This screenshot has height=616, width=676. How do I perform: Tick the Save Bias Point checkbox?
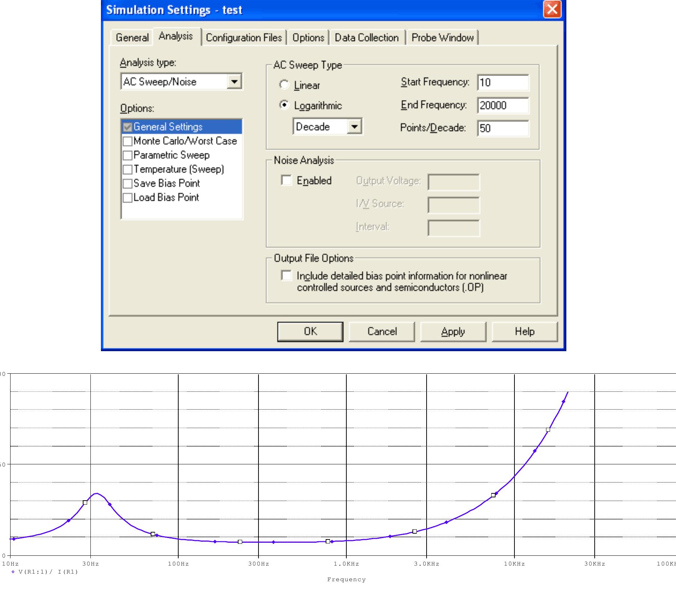(x=127, y=184)
